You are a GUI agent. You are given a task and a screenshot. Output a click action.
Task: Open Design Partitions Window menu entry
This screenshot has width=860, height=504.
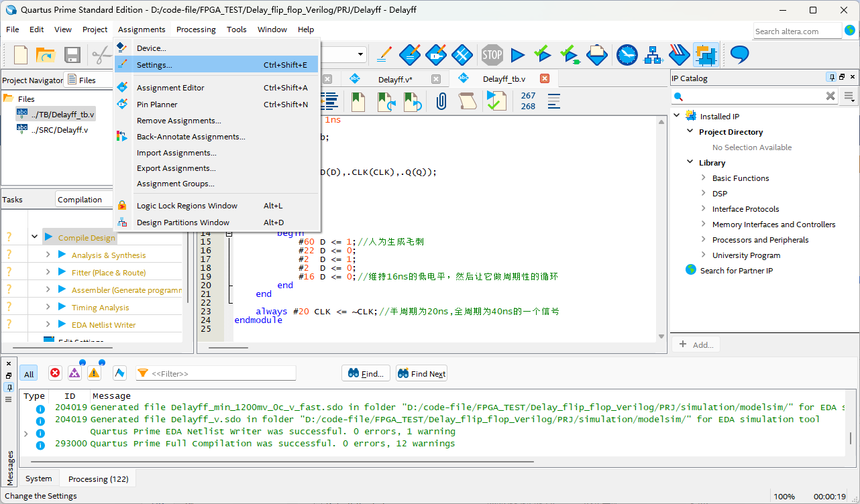tap(216, 222)
